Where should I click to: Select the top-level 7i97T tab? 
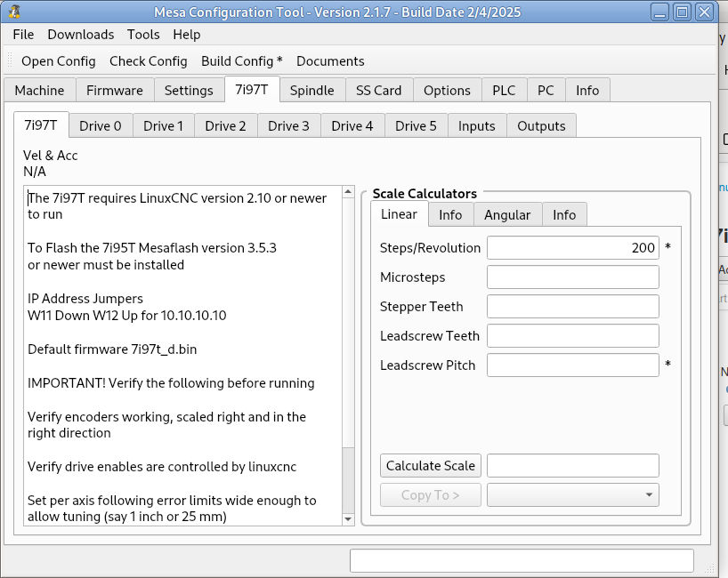tap(252, 89)
